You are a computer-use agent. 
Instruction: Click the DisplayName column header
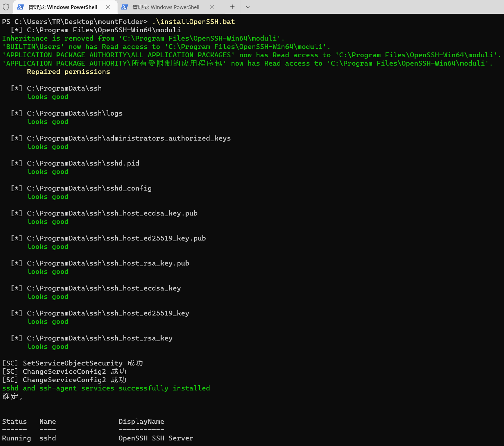tap(141, 421)
